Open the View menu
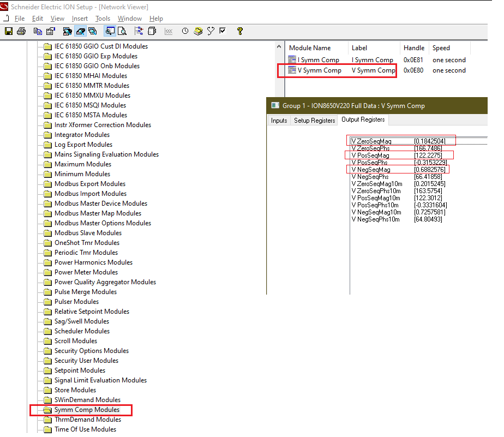The image size is (504, 437). click(57, 19)
